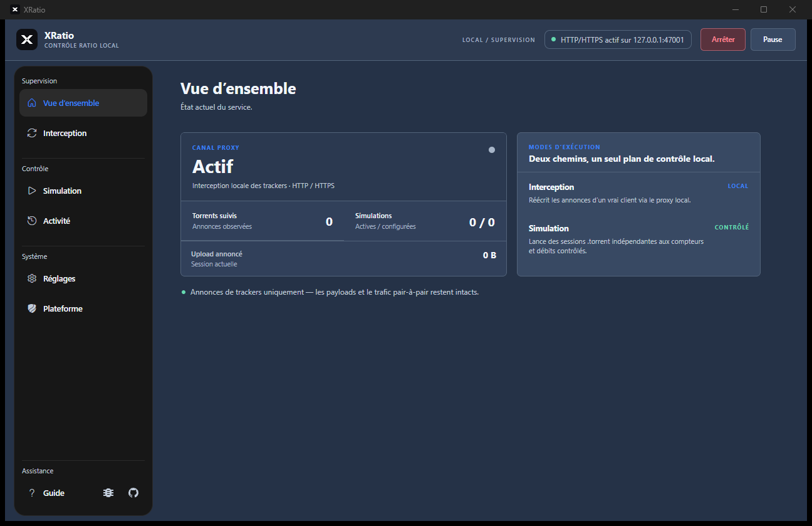Click the Interception heading in the Modes d'exécution card
Viewport: 812px width, 526px height.
point(551,187)
